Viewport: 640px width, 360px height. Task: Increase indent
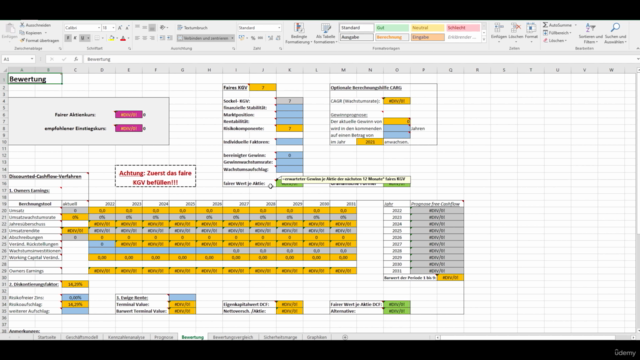coord(170,38)
